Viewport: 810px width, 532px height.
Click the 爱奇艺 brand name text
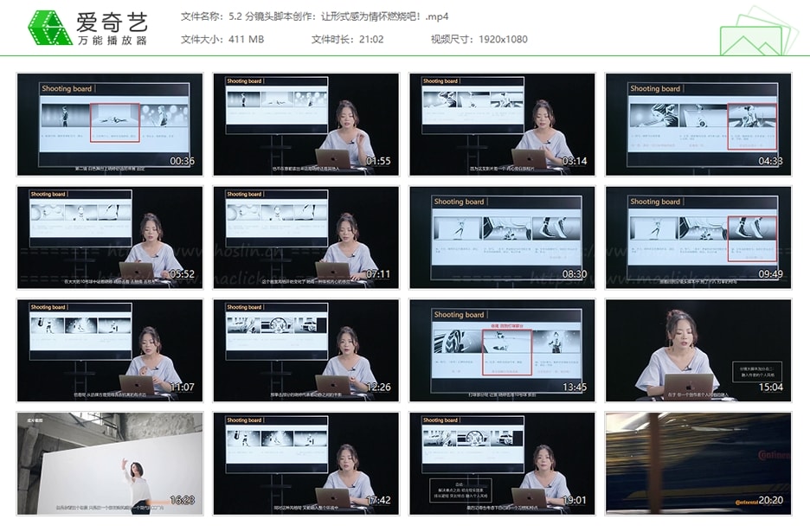(112, 22)
